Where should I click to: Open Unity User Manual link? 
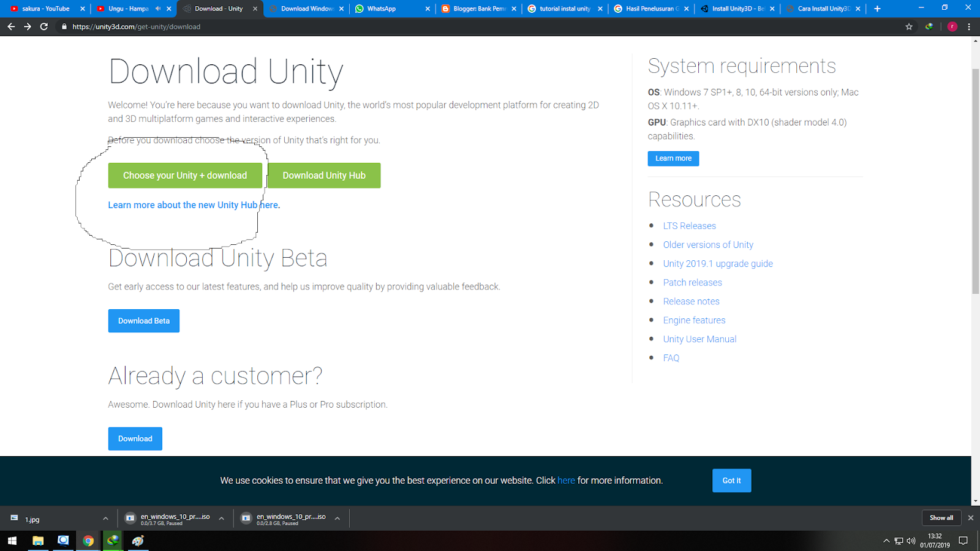pos(699,339)
